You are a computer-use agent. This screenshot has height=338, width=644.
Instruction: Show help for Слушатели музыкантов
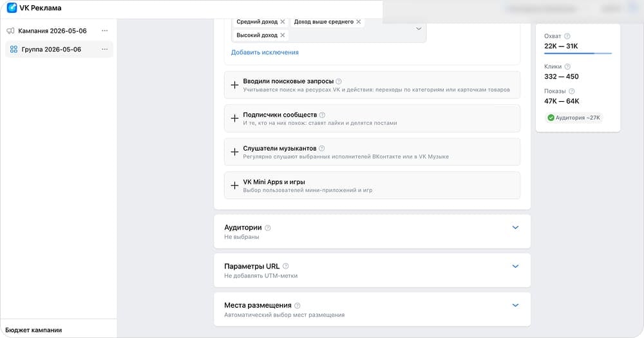click(x=322, y=148)
